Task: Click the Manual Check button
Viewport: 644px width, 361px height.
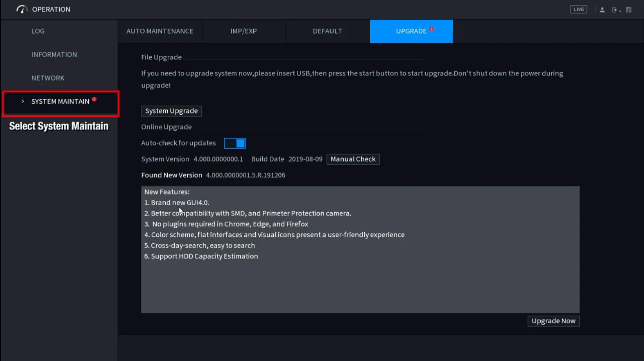Action: (353, 159)
